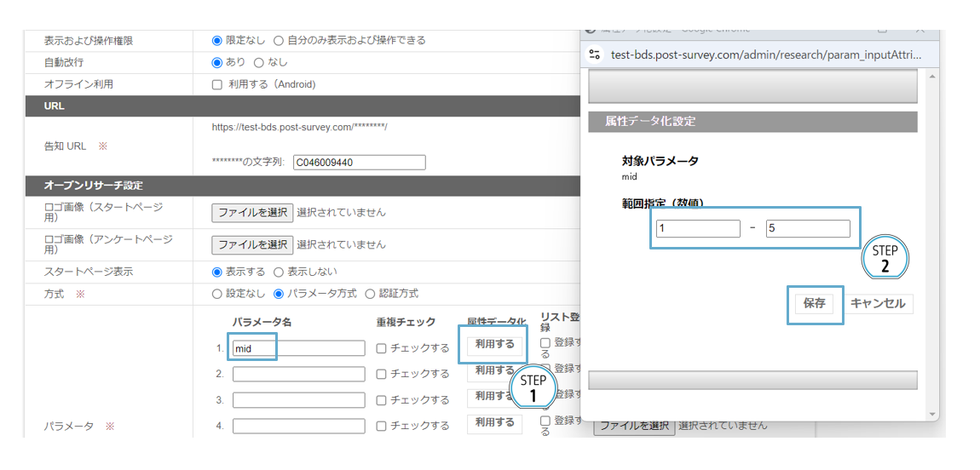Click ファイルを選択 for survey page logo
Screen dimensions: 980x470
252,244
